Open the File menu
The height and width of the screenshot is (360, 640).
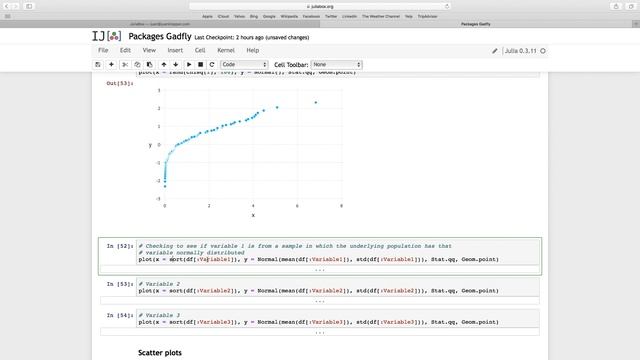coord(103,50)
